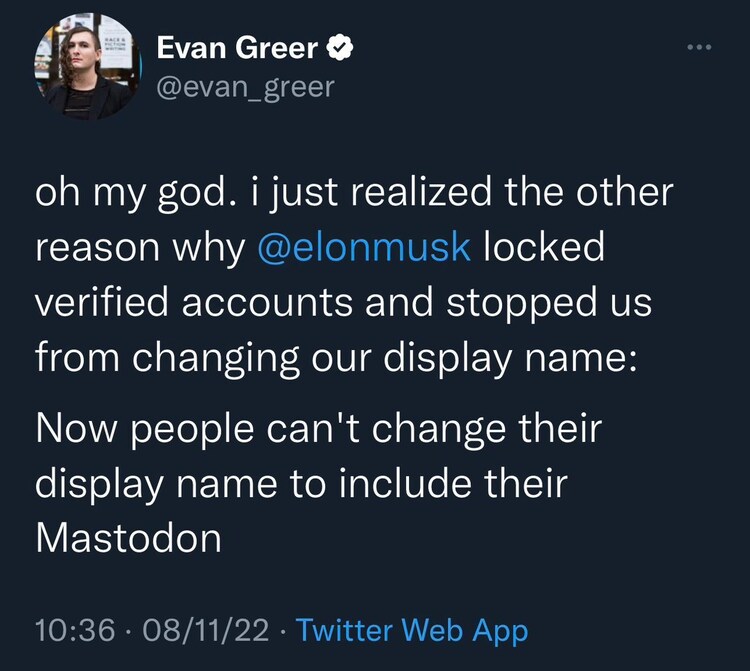Click the verified checkmark badge
Screen dimensions: 750x671
point(341,48)
